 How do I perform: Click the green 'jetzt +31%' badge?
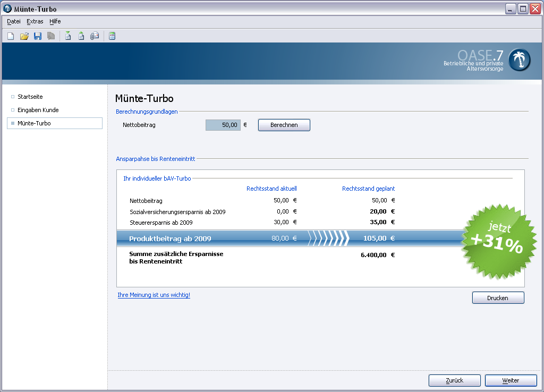click(498, 242)
